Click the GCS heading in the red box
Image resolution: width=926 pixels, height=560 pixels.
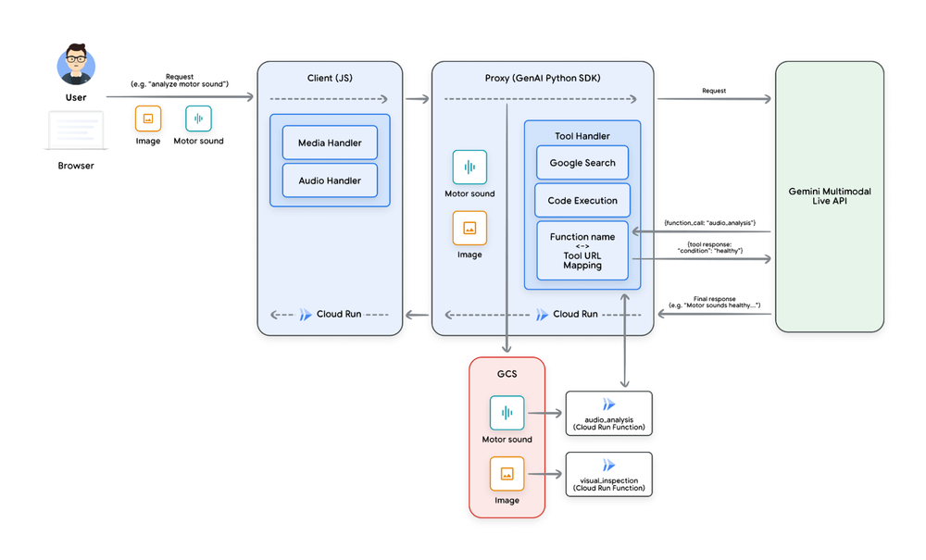(507, 376)
